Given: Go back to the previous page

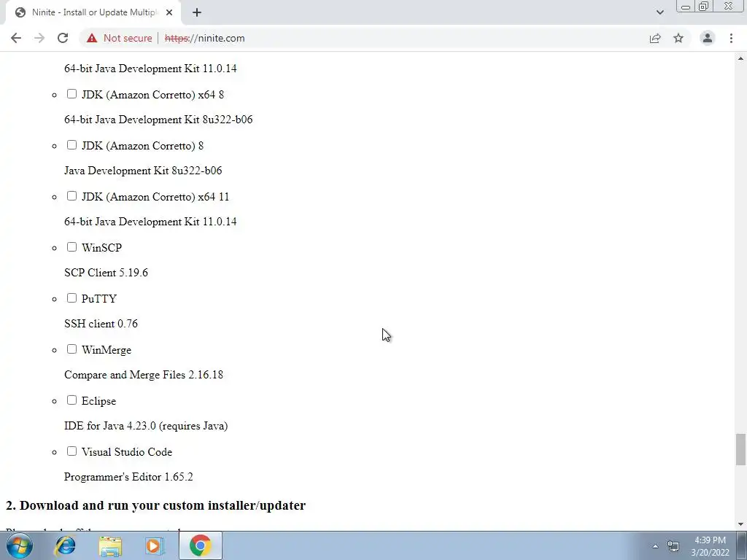Looking at the screenshot, I should [16, 38].
